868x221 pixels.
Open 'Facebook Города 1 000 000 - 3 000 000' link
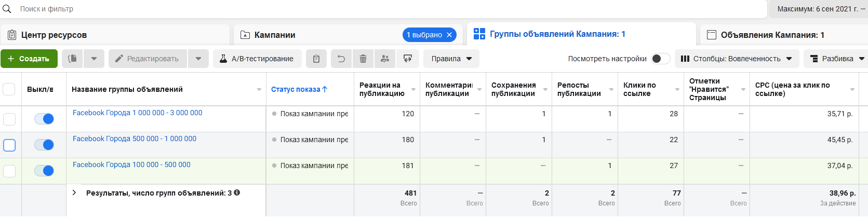coord(138,113)
